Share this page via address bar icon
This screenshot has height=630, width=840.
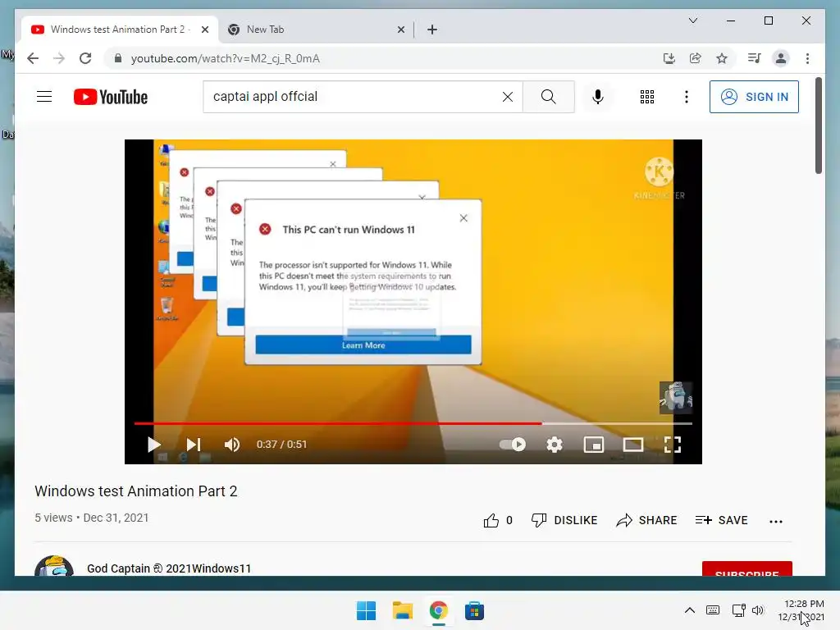point(696,58)
